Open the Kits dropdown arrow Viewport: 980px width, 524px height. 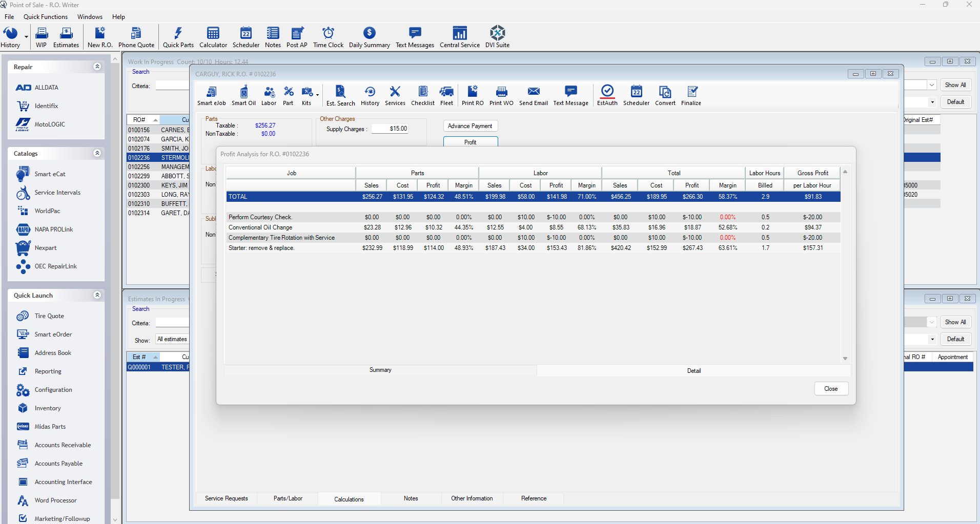(x=316, y=94)
